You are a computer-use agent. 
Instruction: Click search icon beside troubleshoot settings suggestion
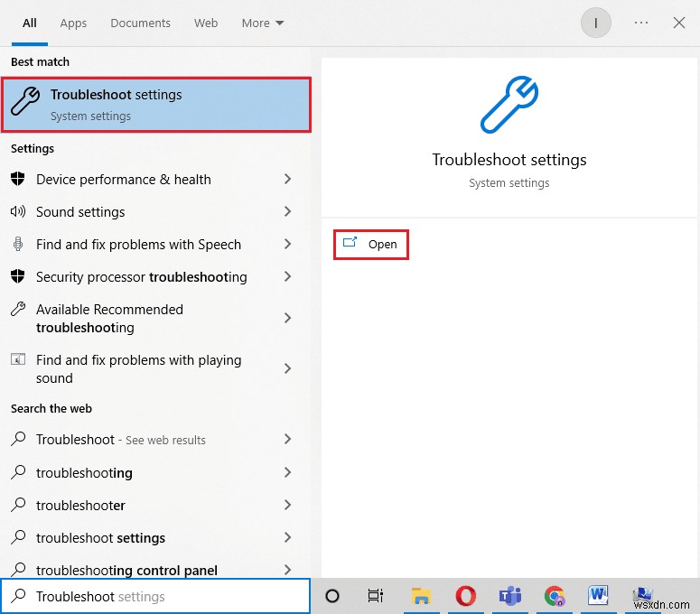click(x=18, y=537)
